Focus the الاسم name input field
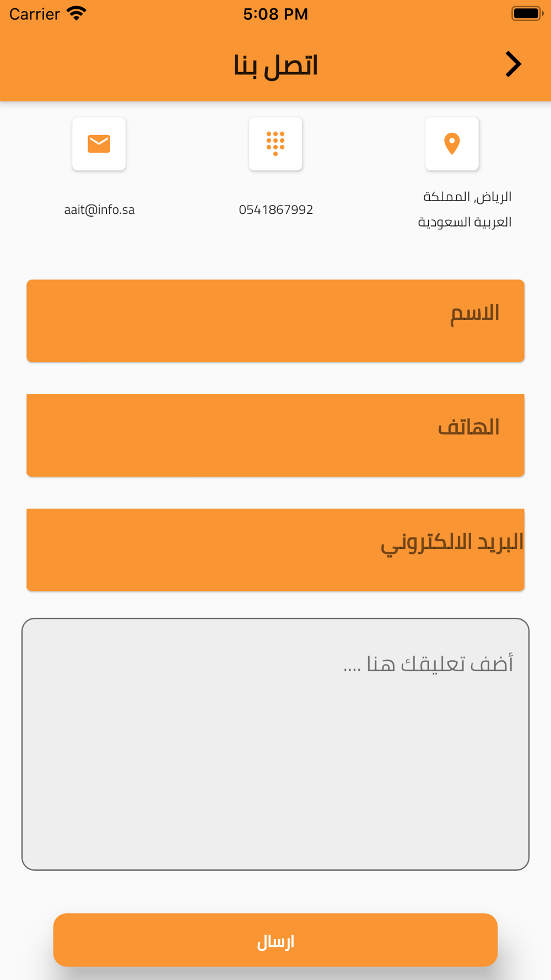The image size is (551, 980). tap(275, 321)
